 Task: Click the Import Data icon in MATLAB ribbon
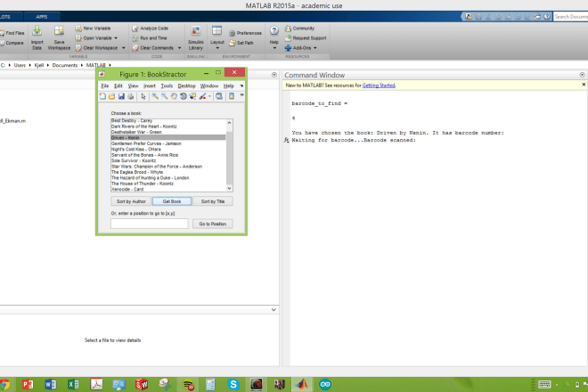37,37
